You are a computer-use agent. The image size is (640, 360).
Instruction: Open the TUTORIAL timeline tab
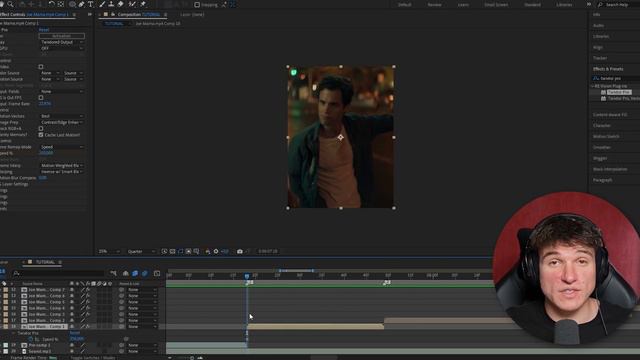[x=45, y=262]
